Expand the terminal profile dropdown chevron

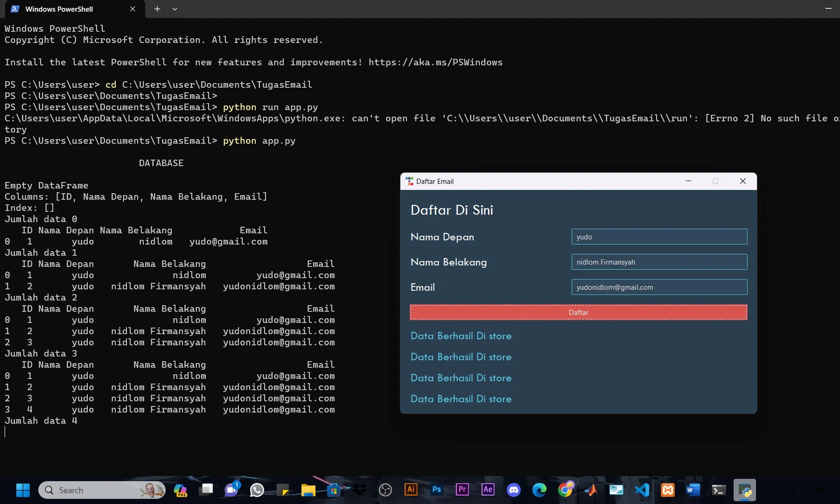[175, 9]
